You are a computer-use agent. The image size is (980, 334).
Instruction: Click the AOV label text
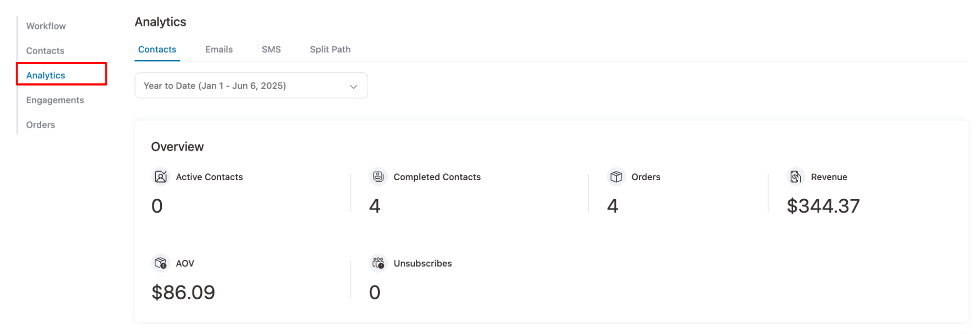tap(185, 263)
